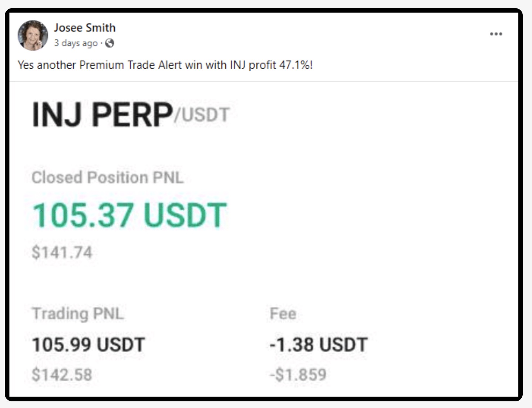Click the '47.1%' figure in the caption
Screen dimensions: 532x408
(x=294, y=65)
